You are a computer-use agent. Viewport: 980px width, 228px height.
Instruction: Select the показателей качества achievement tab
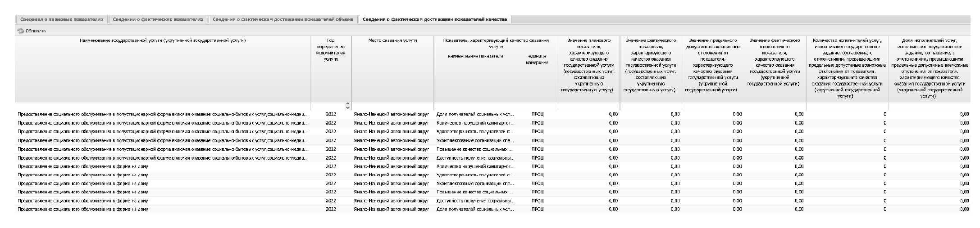click(434, 19)
